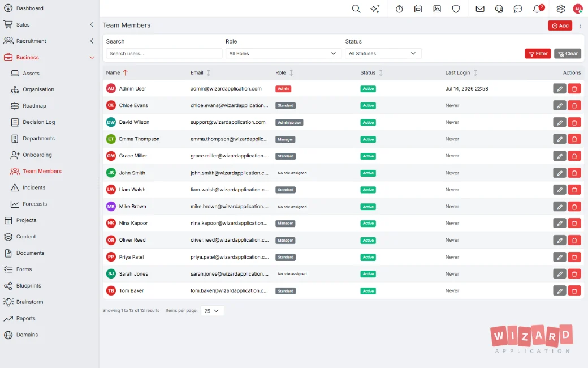588x368 pixels.
Task: Click the AI sparkle assistant icon
Action: click(375, 8)
